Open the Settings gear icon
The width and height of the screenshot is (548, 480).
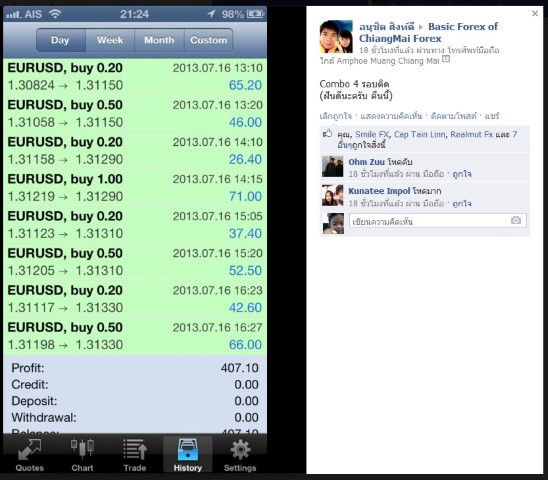tap(240, 449)
